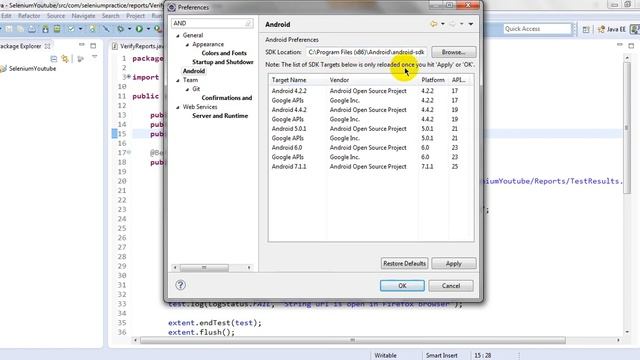Image resolution: width=640 pixels, height=360 pixels.
Task: Open the Run configurations dropdown arrow
Action: [148, 29]
